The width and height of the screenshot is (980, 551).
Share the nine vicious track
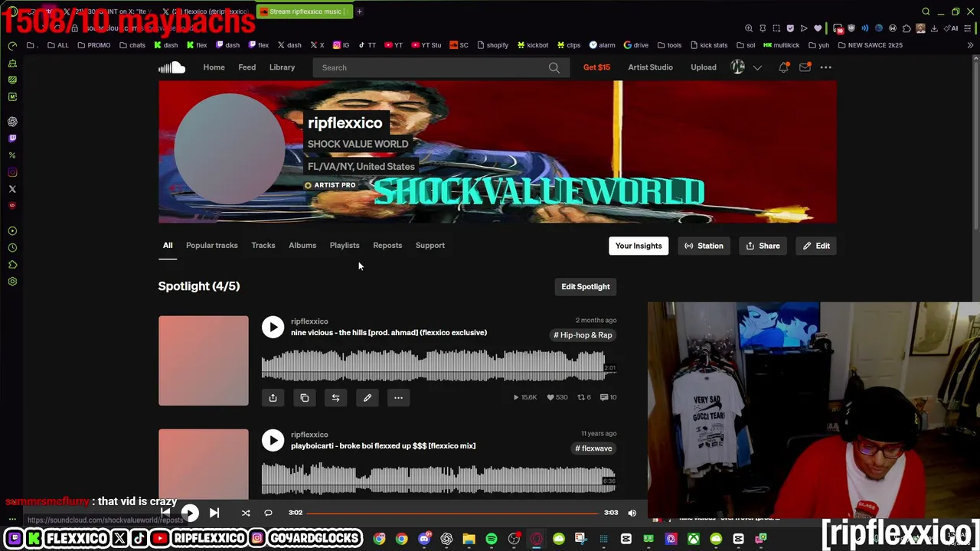273,398
